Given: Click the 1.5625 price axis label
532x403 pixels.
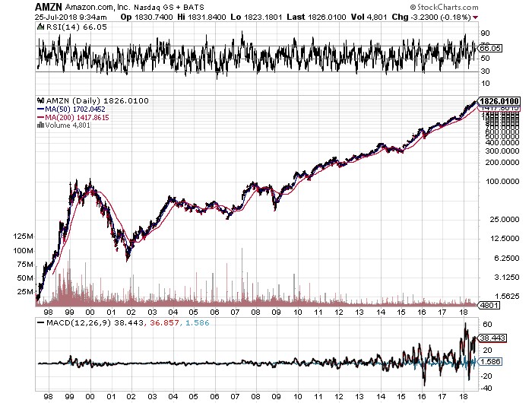Looking at the screenshot, I should click(506, 297).
